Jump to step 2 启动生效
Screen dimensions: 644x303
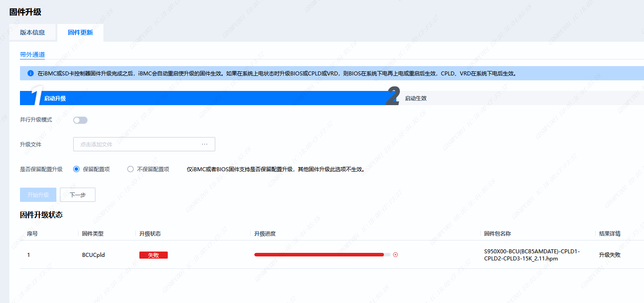click(x=415, y=98)
